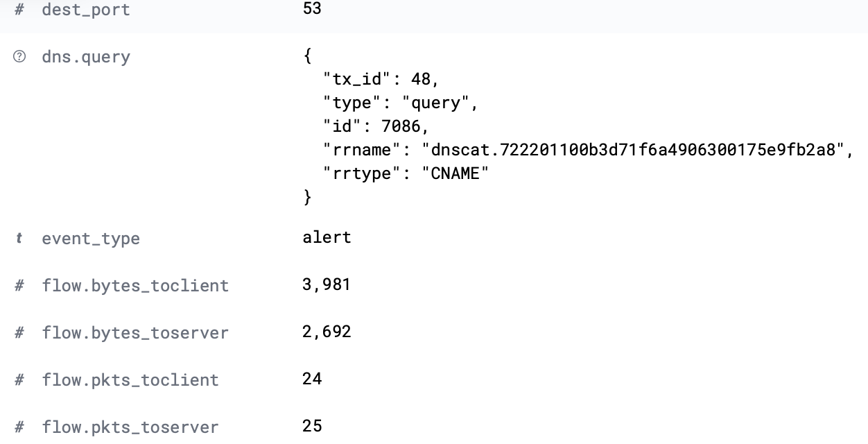Click the flow.pkts_toclient field label
Screen dimensions: 868x444
[130, 380]
